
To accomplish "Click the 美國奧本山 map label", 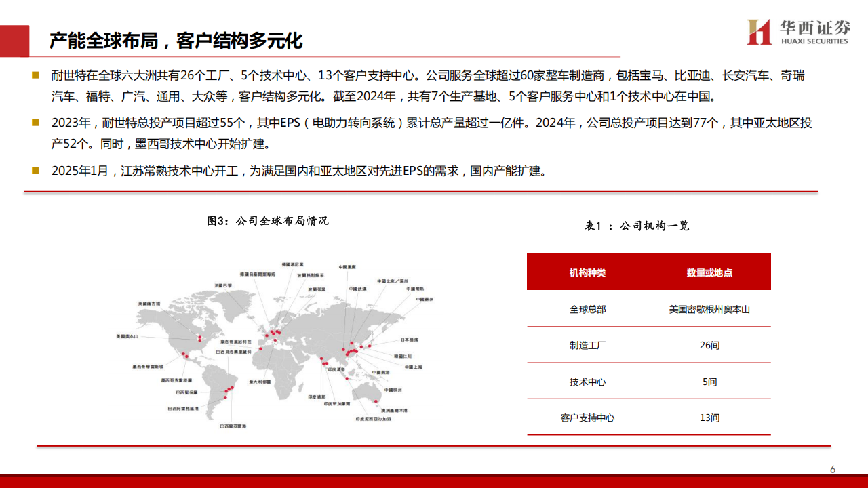I will pyautogui.click(x=127, y=336).
